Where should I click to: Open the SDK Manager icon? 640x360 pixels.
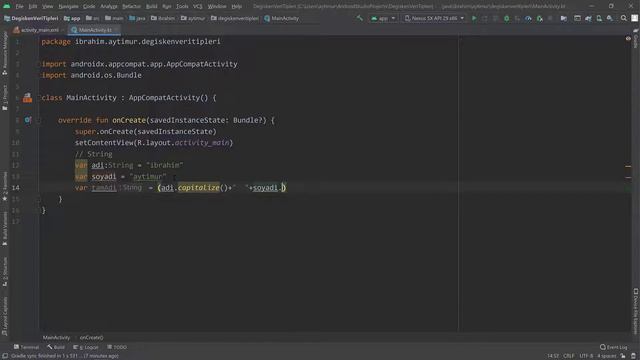pyautogui.click(x=610, y=18)
